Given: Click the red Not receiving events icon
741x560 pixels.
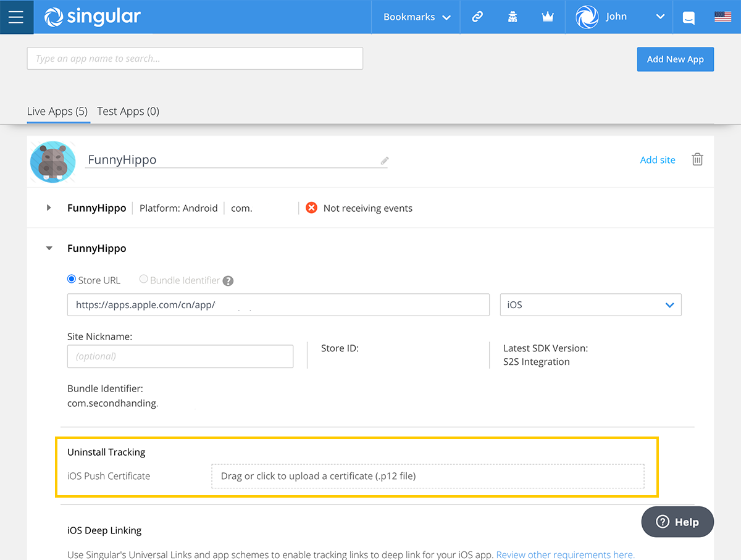Looking at the screenshot, I should pyautogui.click(x=312, y=208).
